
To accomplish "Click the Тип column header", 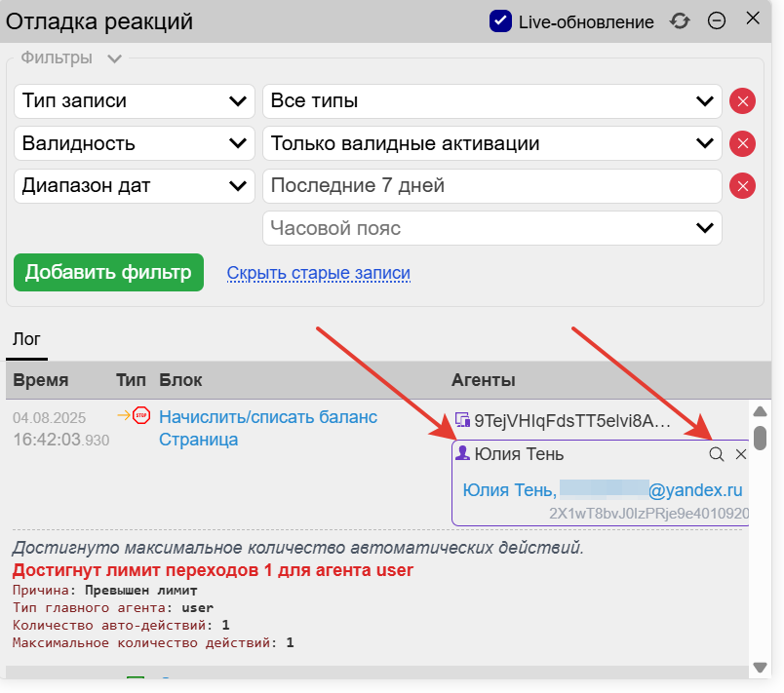I will pos(131,380).
